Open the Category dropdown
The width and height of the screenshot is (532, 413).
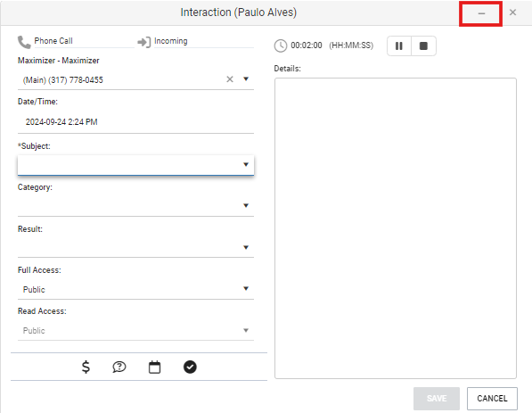(x=135, y=205)
